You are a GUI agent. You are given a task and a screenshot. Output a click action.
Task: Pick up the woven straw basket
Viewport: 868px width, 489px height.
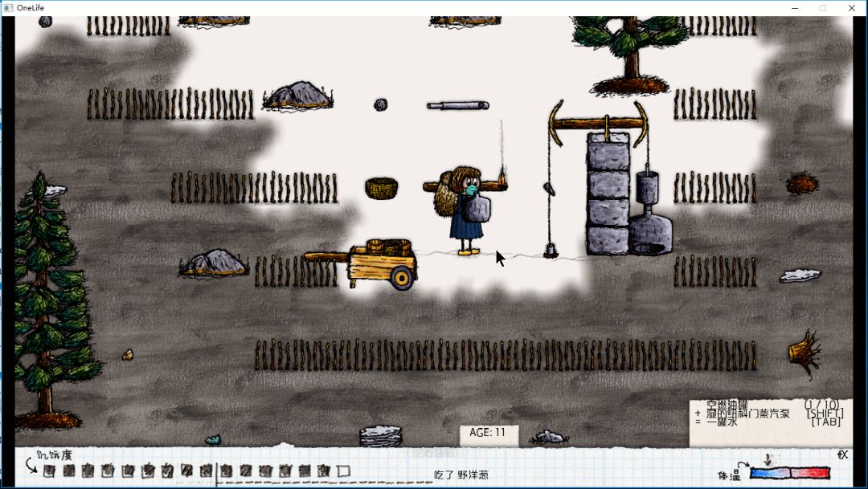pos(382,188)
